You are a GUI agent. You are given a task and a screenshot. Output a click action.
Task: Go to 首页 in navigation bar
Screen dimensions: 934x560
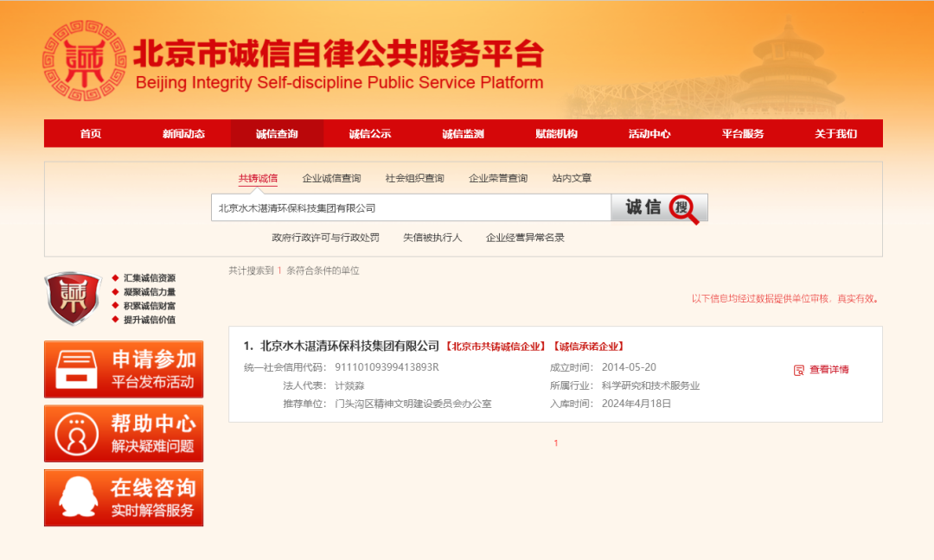click(91, 134)
